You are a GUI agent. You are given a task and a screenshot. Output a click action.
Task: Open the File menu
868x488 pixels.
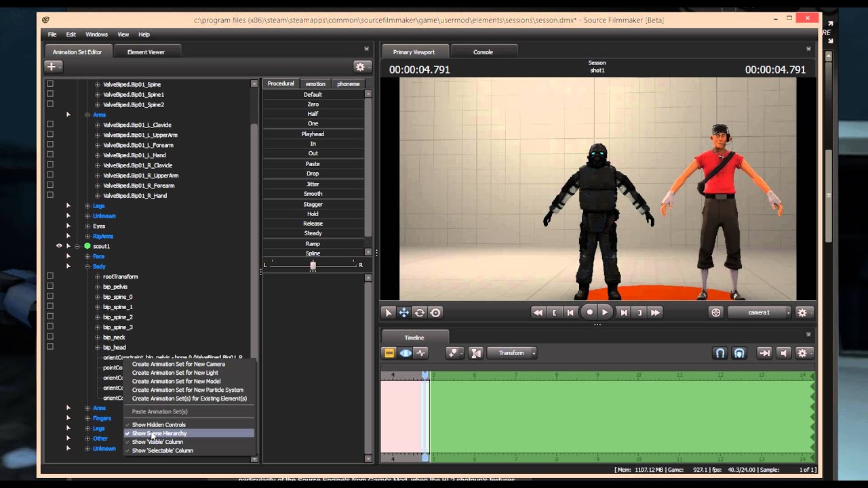point(52,35)
